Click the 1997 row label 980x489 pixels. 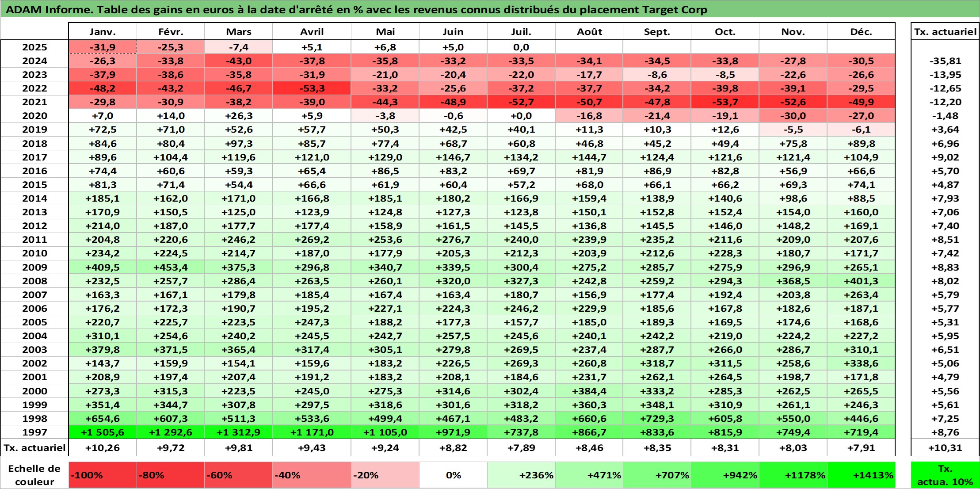tap(34, 432)
